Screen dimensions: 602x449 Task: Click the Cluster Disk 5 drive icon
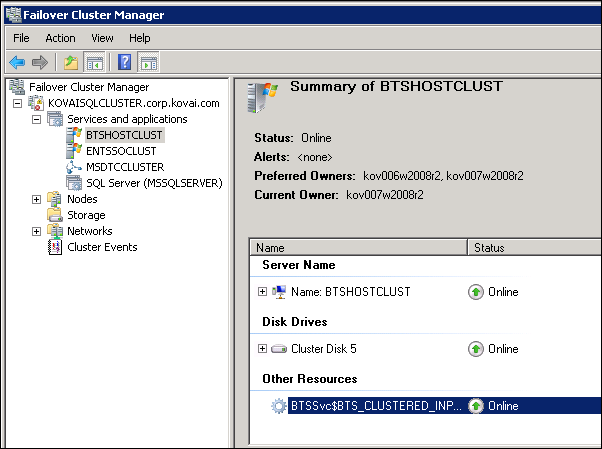click(279, 349)
